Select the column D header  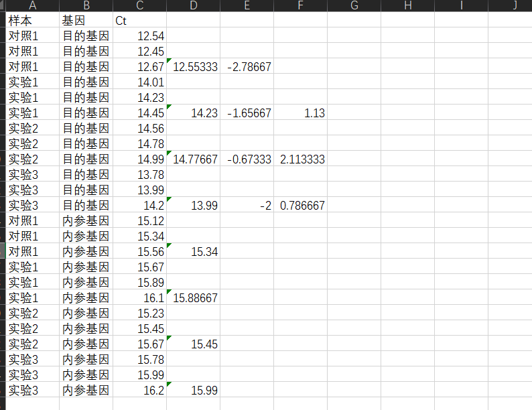193,6
